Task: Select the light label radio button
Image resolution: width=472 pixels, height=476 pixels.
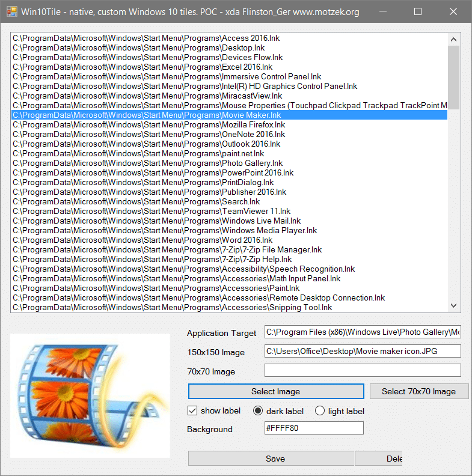Action: pyautogui.click(x=319, y=410)
